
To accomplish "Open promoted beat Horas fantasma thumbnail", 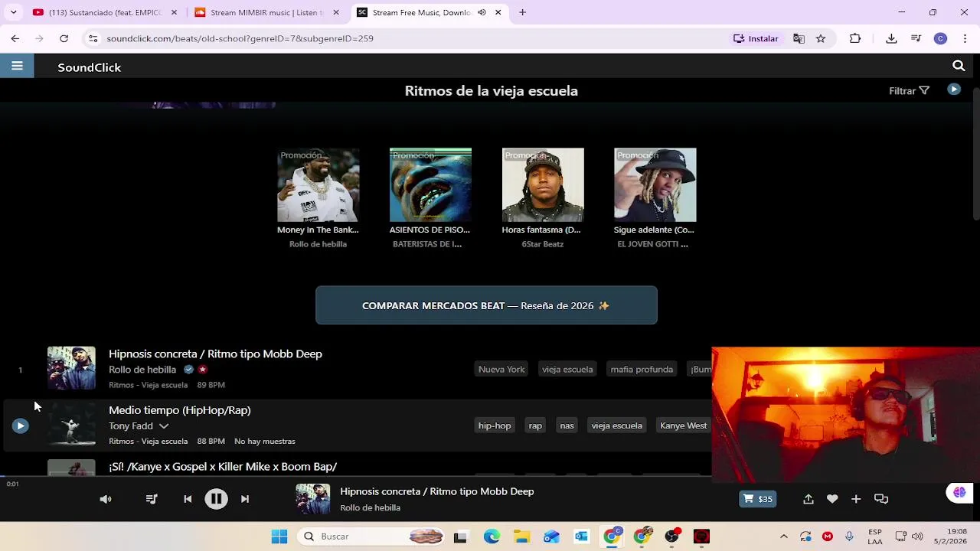I will tap(543, 184).
